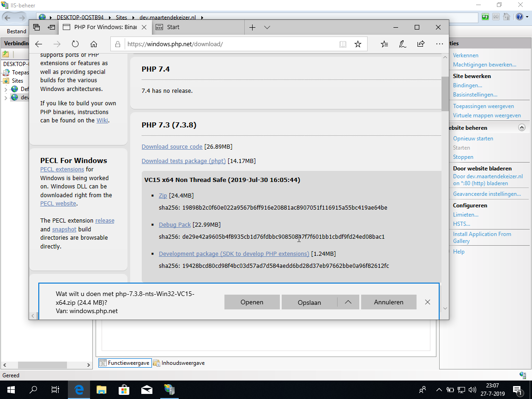Select Sites node in IIS tree
532x399 pixels.
[17, 81]
